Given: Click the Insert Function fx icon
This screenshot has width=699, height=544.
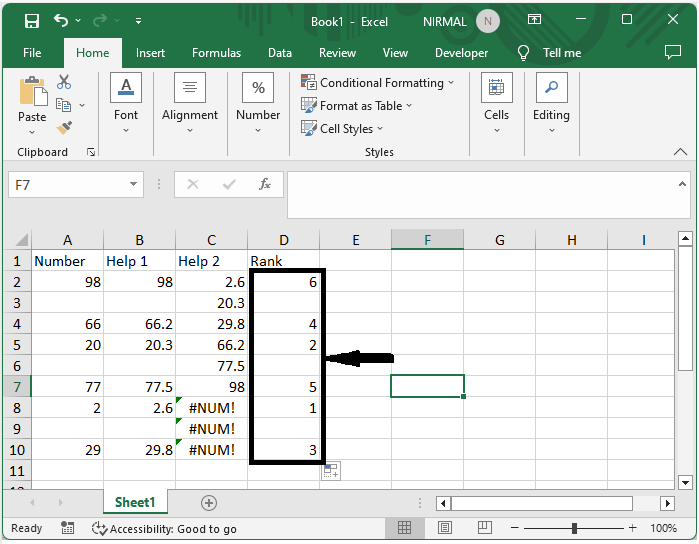Looking at the screenshot, I should tap(265, 185).
